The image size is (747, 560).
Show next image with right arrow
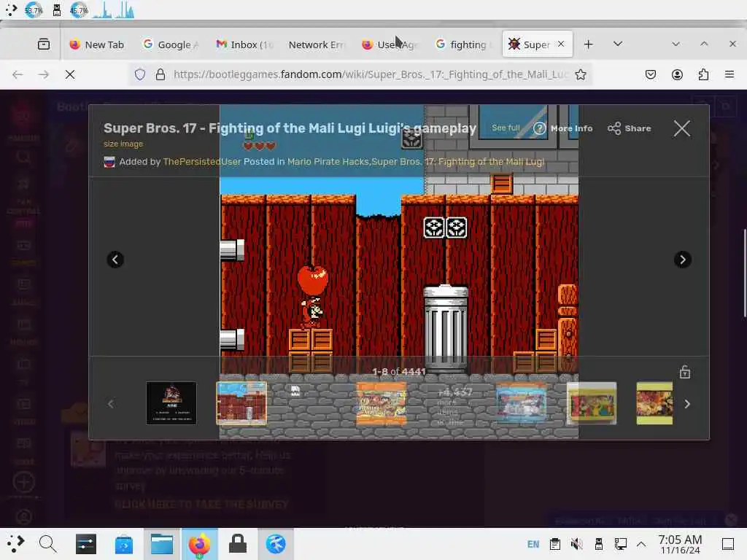tap(683, 260)
